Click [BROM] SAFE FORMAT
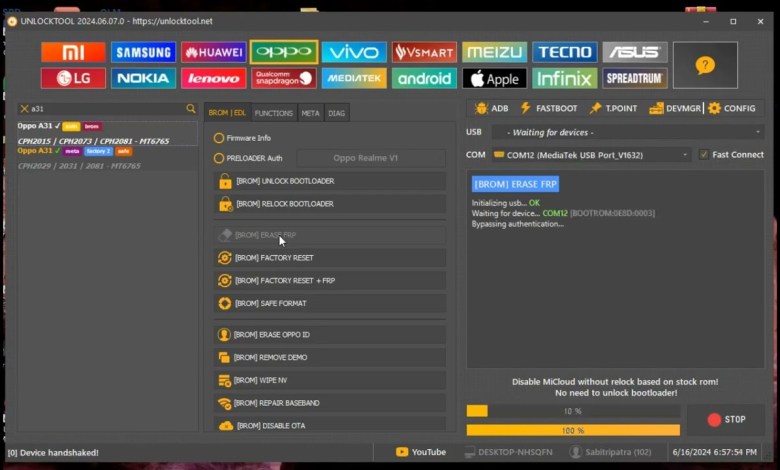This screenshot has height=470, width=780. coord(330,303)
